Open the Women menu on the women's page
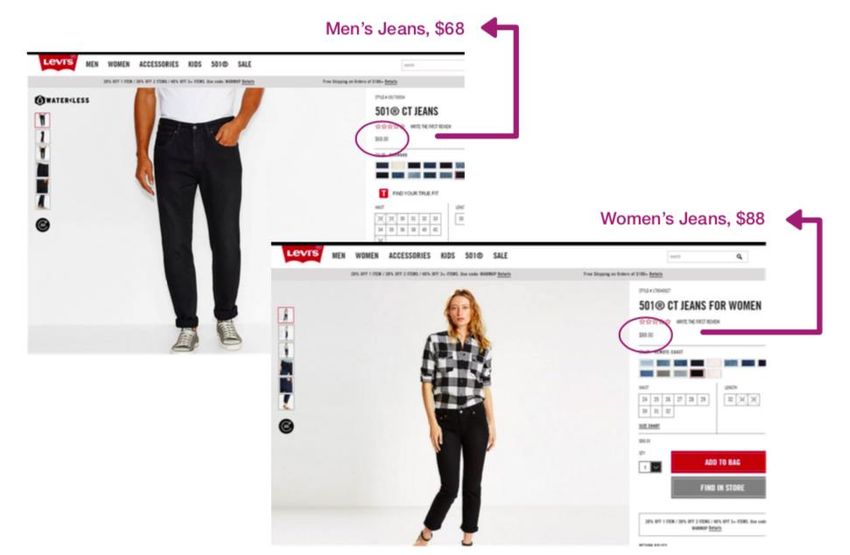850x555 pixels. (x=367, y=255)
